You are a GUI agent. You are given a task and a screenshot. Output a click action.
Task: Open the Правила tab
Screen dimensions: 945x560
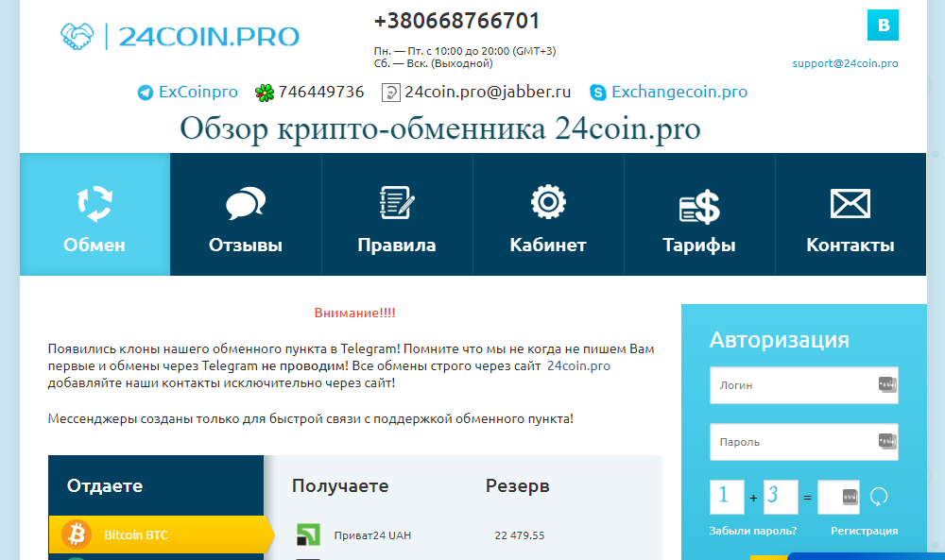click(397, 214)
